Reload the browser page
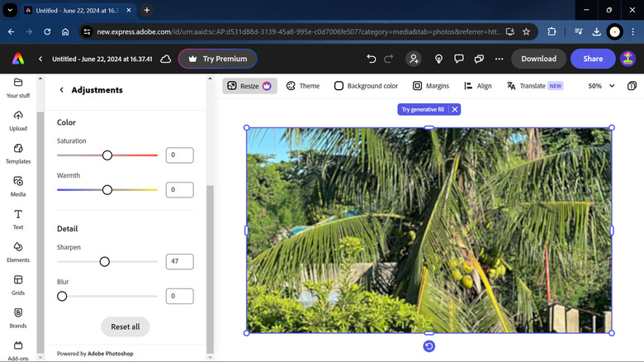This screenshot has width=644, height=362. click(x=47, y=31)
